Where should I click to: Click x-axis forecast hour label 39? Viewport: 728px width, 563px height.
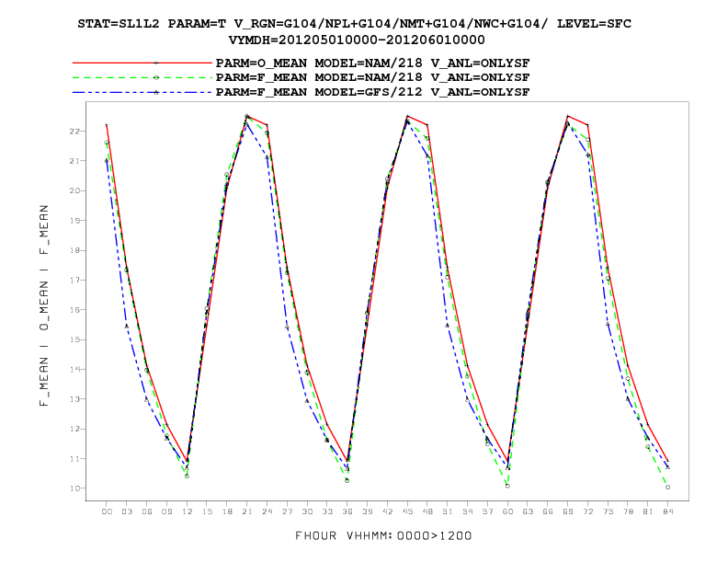pos(367,511)
